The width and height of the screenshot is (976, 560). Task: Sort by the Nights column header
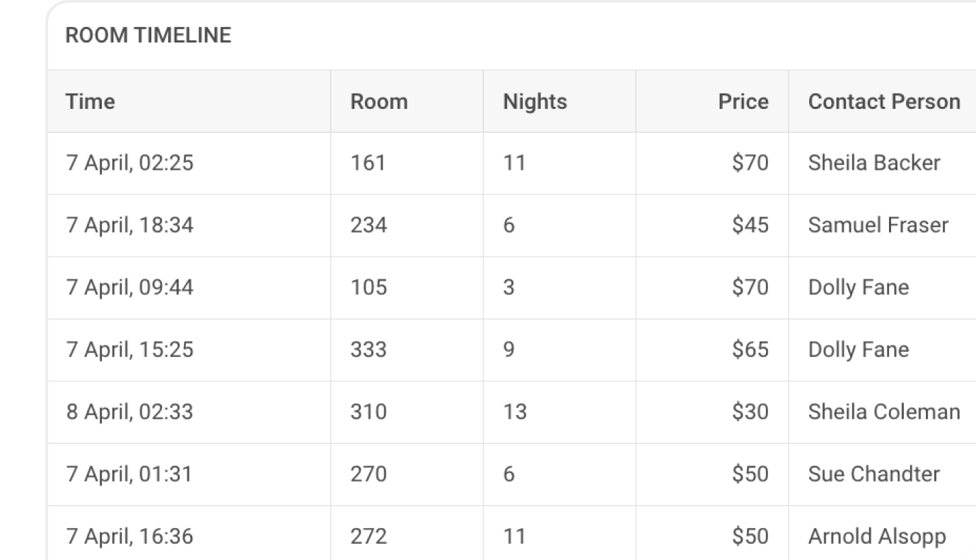(535, 101)
